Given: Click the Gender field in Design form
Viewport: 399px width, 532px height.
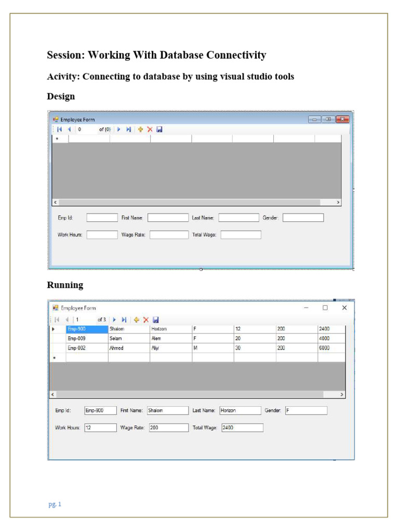Looking at the screenshot, I should pos(303,218).
